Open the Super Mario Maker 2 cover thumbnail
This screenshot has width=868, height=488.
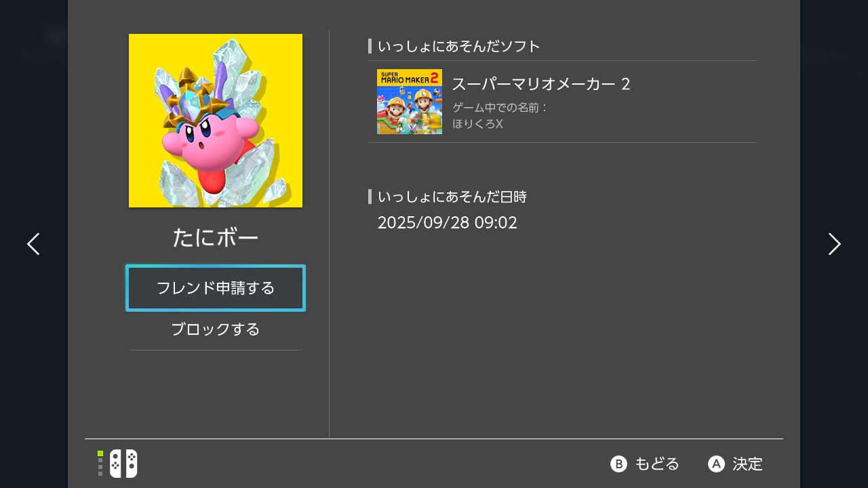pyautogui.click(x=410, y=102)
